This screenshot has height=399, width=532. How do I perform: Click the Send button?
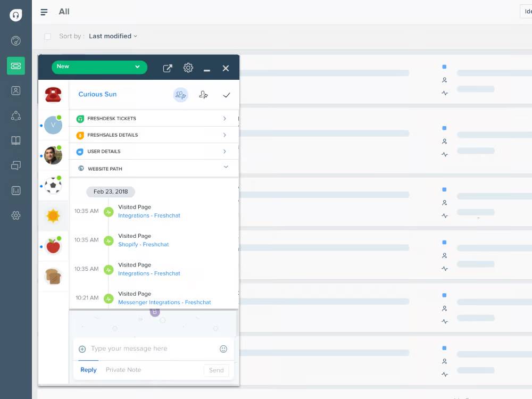(217, 370)
